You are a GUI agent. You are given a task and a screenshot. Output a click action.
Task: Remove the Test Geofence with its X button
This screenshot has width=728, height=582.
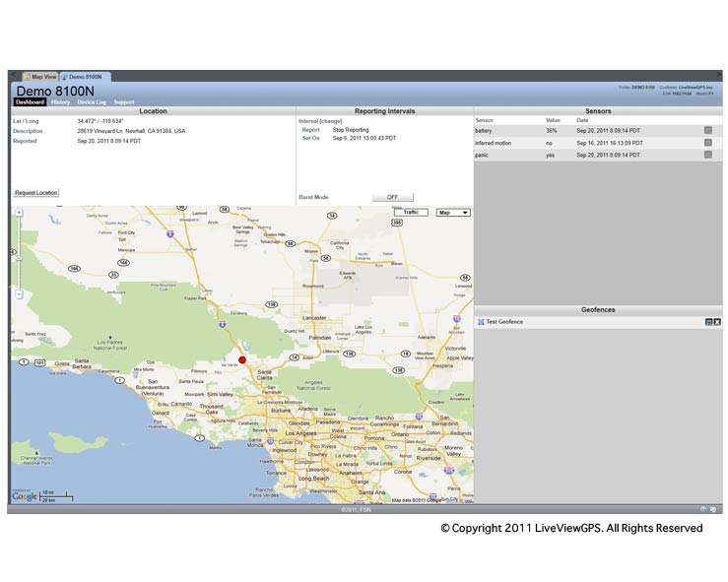(x=717, y=322)
